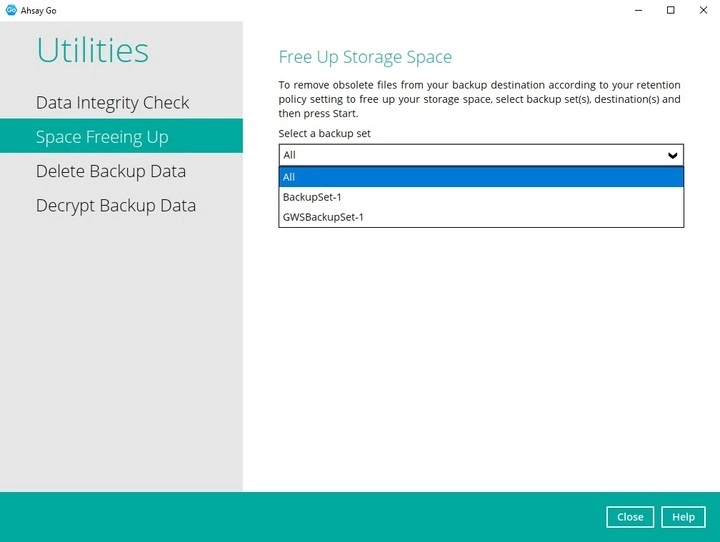The width and height of the screenshot is (720, 542).
Task: Click the Ahsay Go app icon
Action: [11, 10]
